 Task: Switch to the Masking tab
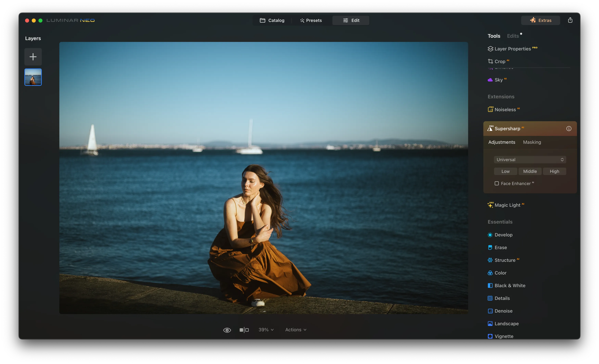[x=532, y=142]
